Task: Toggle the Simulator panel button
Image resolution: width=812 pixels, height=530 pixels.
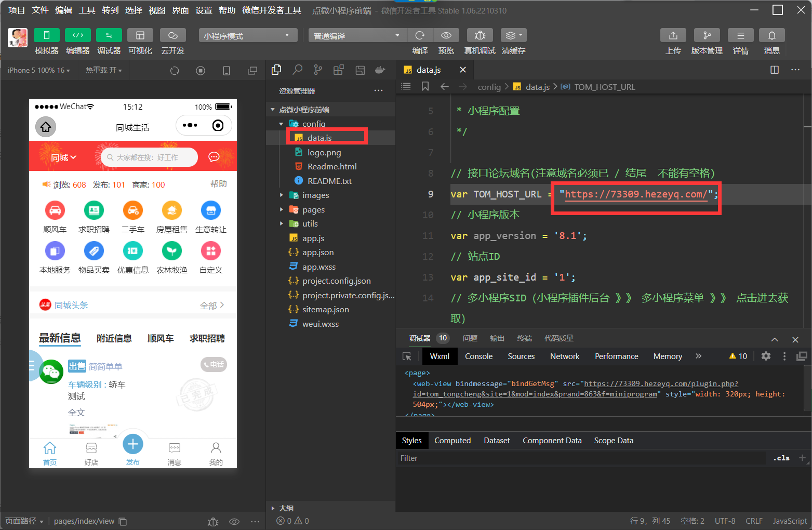Action: click(x=47, y=35)
